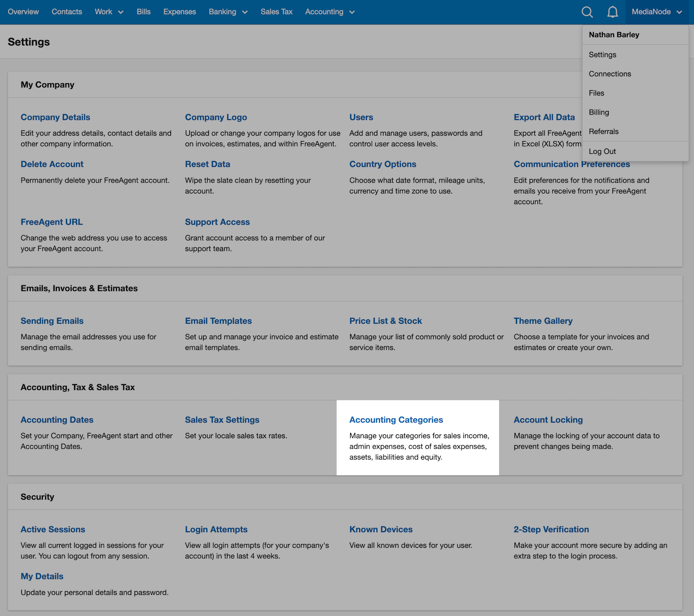Expand the Banking dropdown menu
This screenshot has width=694, height=616.
click(x=228, y=12)
